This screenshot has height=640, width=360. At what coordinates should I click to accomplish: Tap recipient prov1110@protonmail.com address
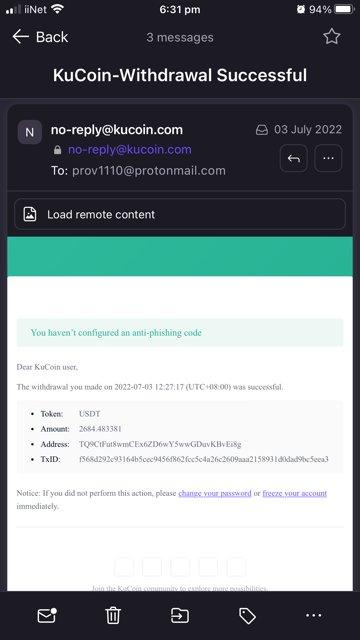(149, 171)
